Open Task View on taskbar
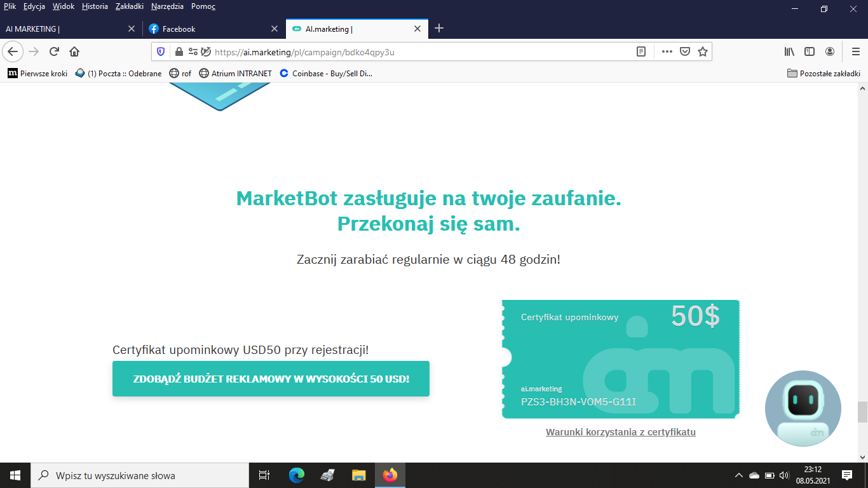The height and width of the screenshot is (488, 868). tap(264, 475)
